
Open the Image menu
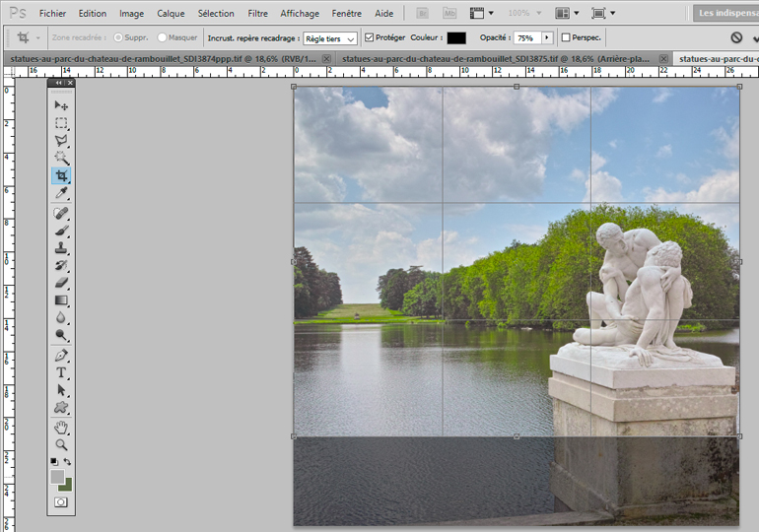132,14
